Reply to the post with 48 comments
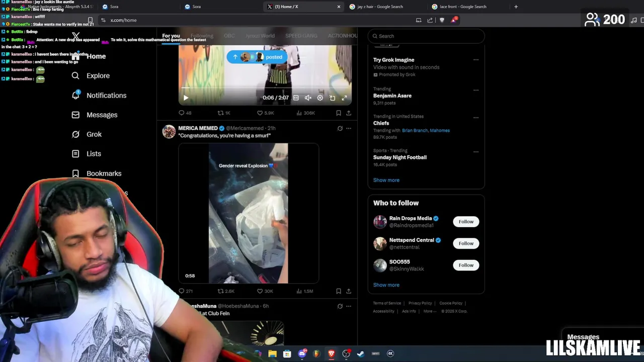 tap(185, 113)
